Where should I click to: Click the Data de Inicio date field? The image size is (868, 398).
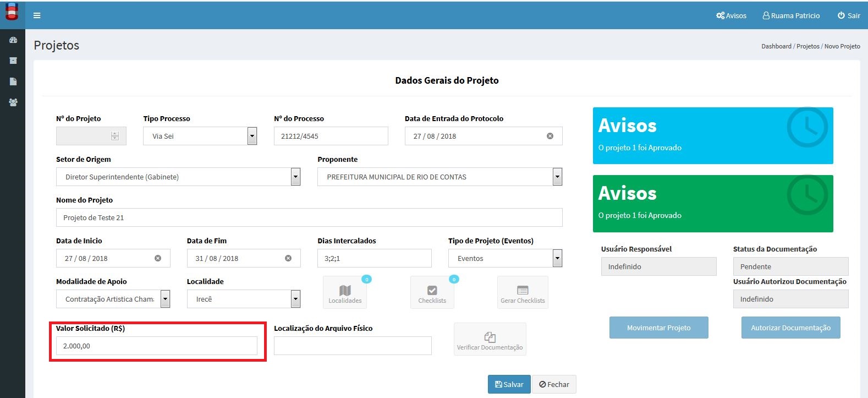113,258
